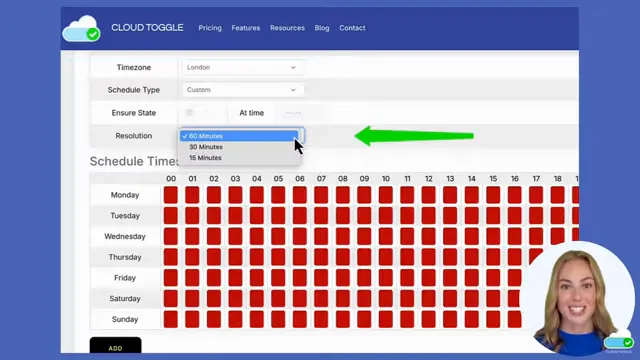Click the Thursday row label
Viewport: 640px width, 360px height.
[125, 257]
